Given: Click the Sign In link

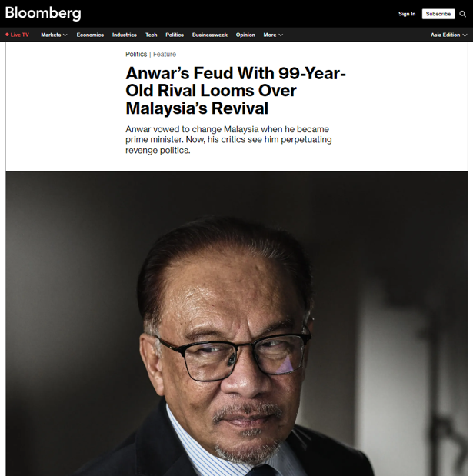Looking at the screenshot, I should coord(406,14).
